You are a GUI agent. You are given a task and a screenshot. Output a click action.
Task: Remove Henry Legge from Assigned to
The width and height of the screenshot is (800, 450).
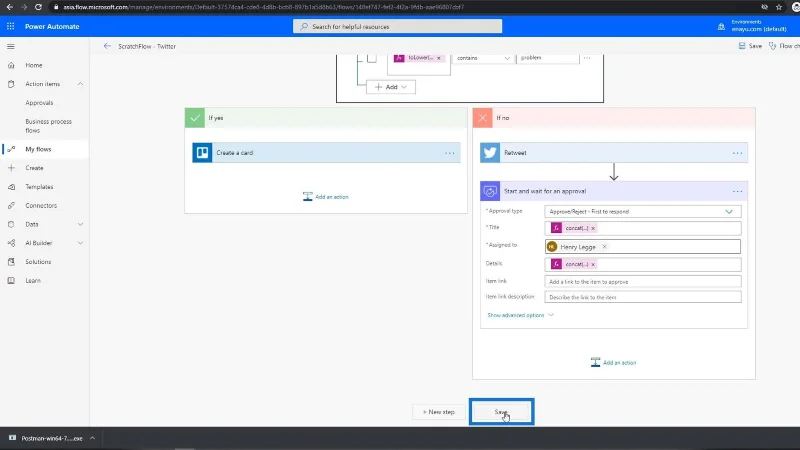coord(605,246)
